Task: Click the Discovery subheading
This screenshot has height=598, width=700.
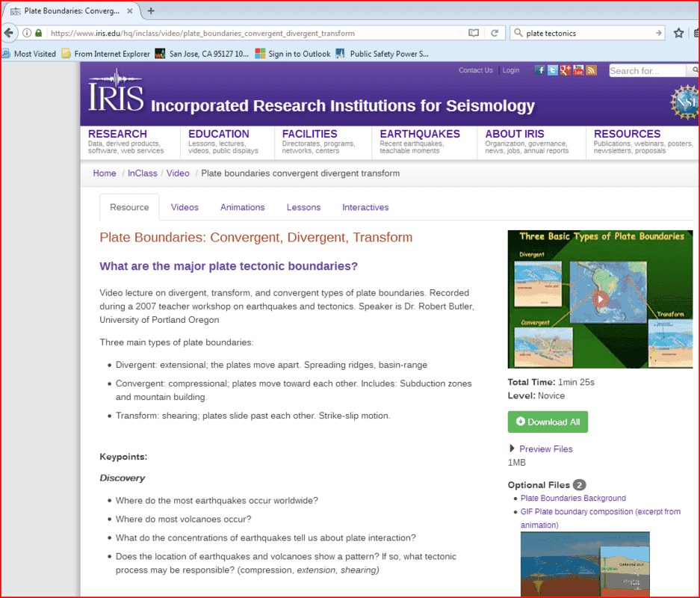Action: 123,478
